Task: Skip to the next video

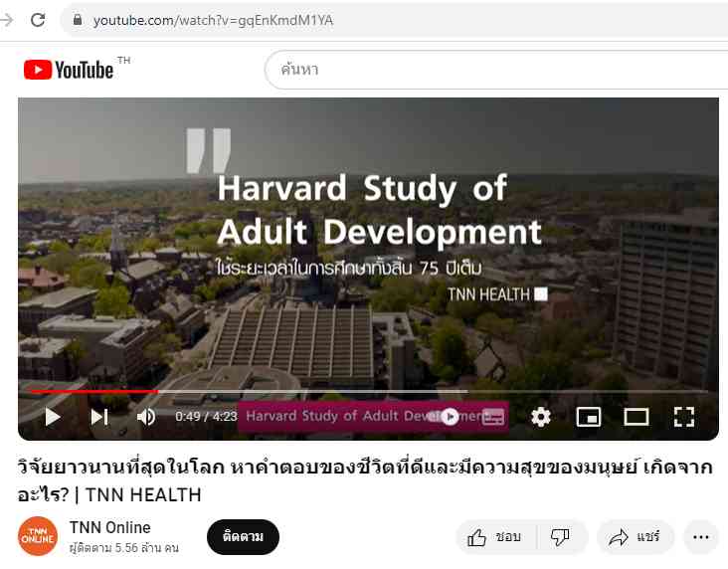Action: point(99,417)
